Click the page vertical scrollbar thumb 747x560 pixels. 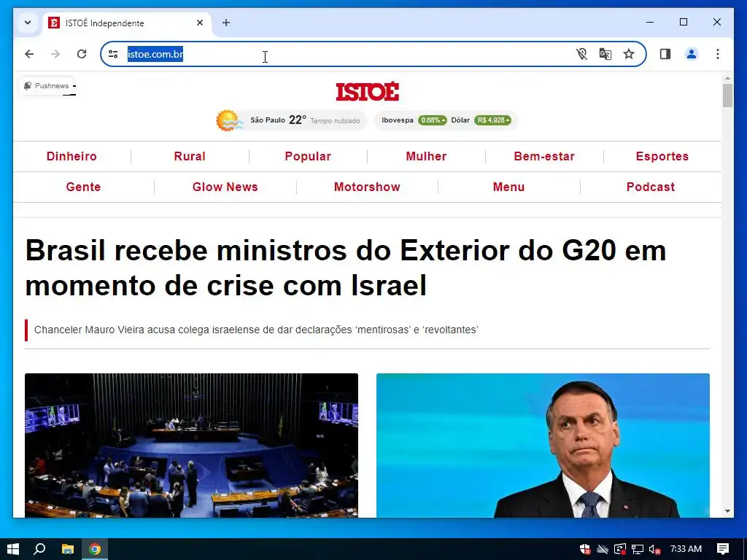point(727,96)
